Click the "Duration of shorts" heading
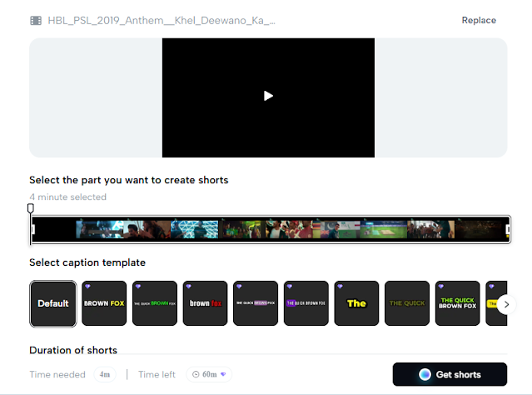This screenshot has width=532, height=395. coord(73,350)
